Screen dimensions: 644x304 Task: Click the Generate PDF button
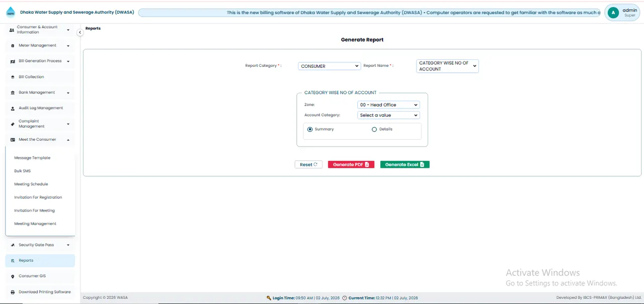tap(351, 165)
